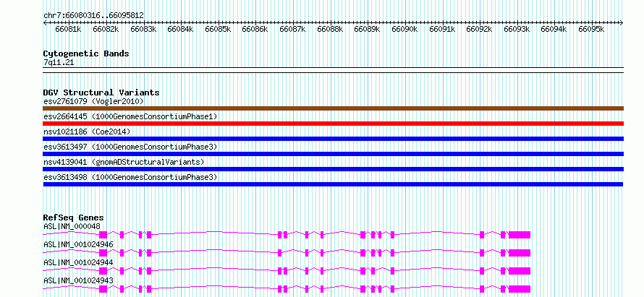
Task: Click the red esv2664145 variant bar
Action: click(x=334, y=124)
